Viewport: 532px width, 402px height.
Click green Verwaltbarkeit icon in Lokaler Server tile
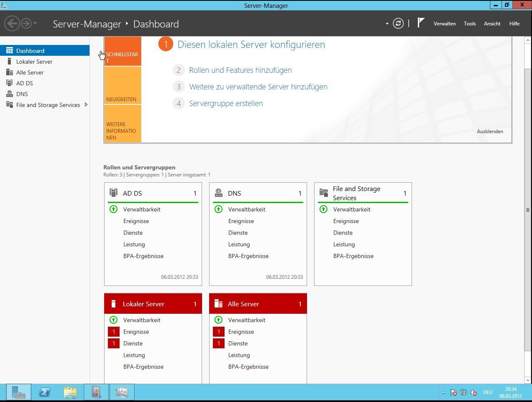(113, 320)
